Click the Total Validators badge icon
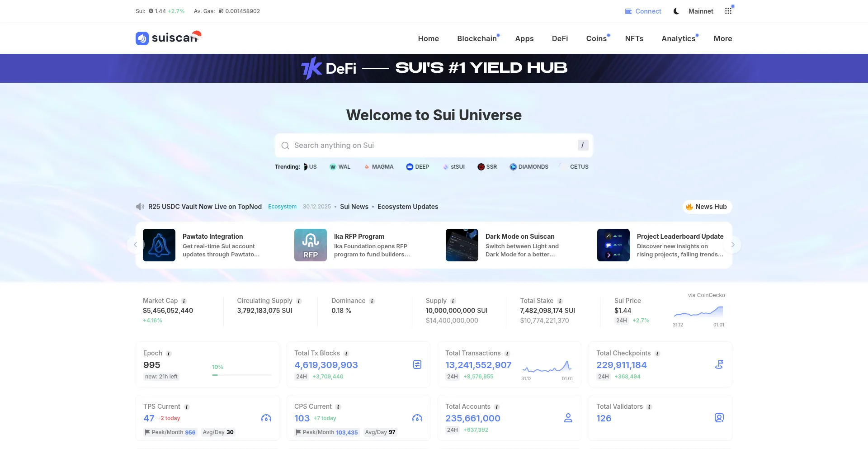 click(719, 418)
